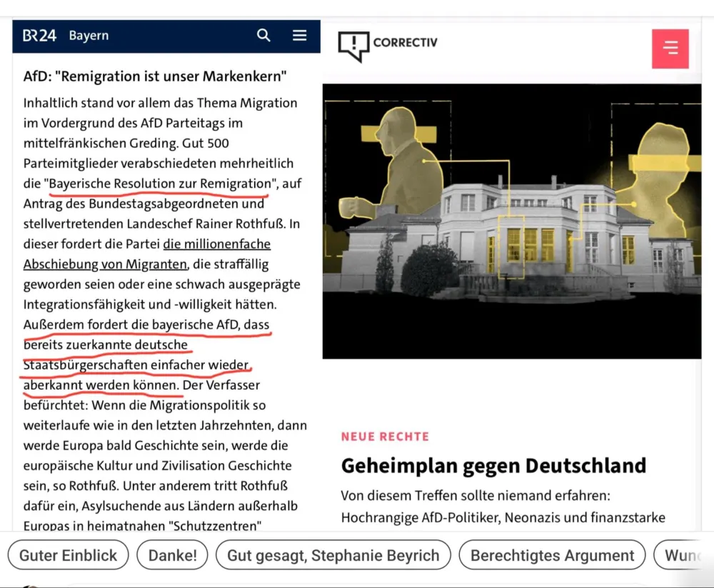Open the BR24 search icon

coord(263,36)
